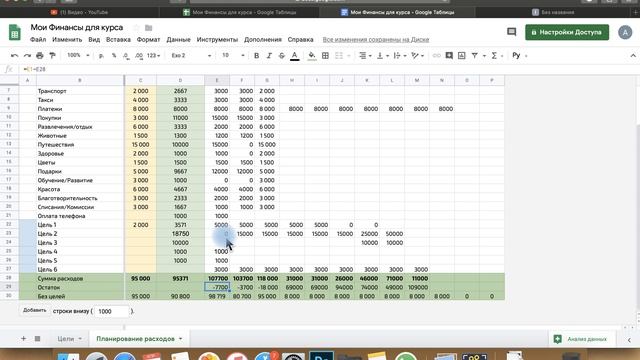Open the zoom 100% dropdown
Screen dimensions: 640x360
tap(78, 56)
